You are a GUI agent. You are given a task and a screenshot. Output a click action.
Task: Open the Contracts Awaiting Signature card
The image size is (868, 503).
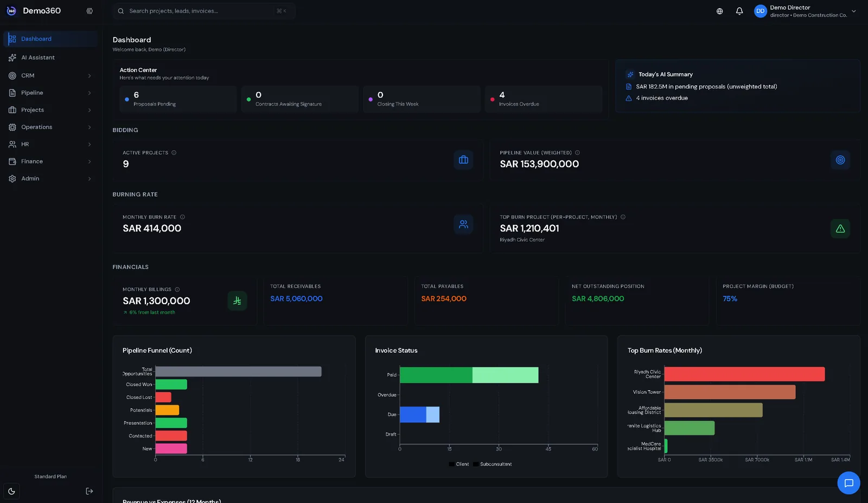point(300,99)
